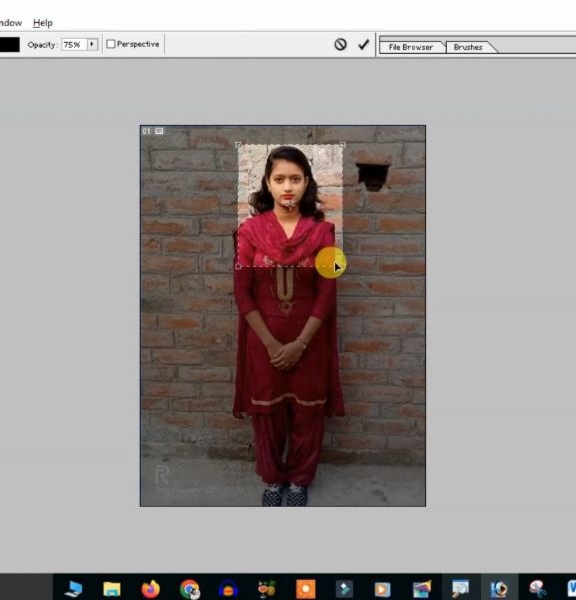Enable the Perspective checkbox
Viewport: 576px width, 600px height.
[111, 44]
